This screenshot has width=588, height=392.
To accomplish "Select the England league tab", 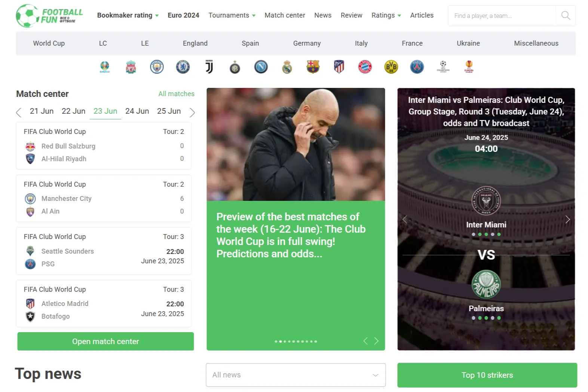I will (195, 43).
